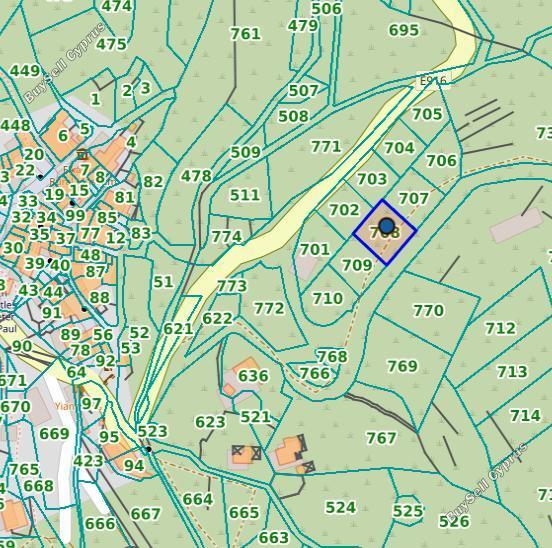Click parcel label 670
Image resolution: width=552 pixels, height=548 pixels.
[x=15, y=407]
